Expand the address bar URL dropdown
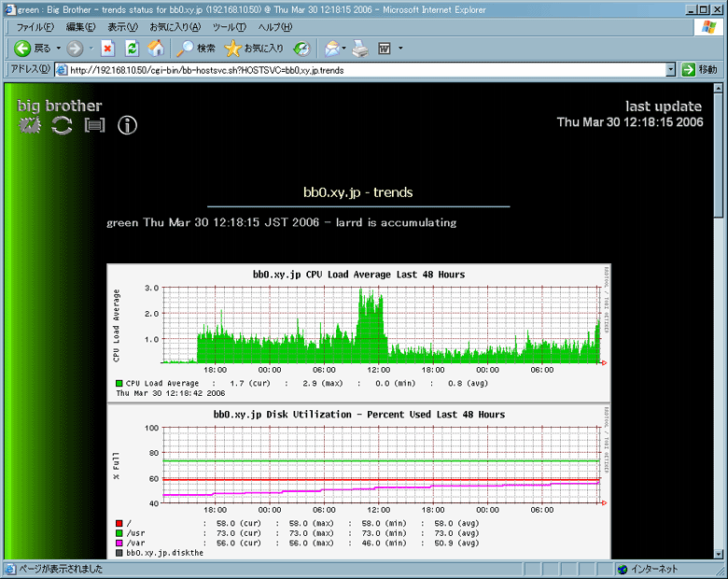The width and height of the screenshot is (728, 579). pos(670,70)
